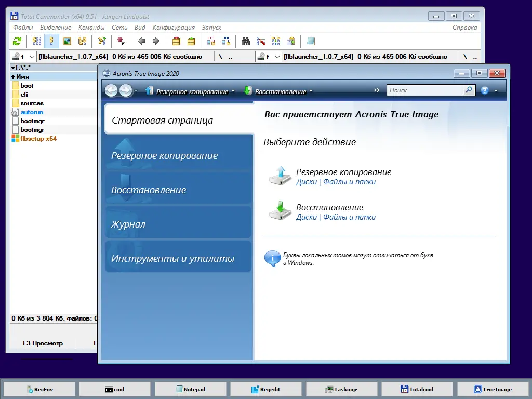Click Файлы и папки link under Восстановление
The image size is (532, 399).
(x=349, y=217)
